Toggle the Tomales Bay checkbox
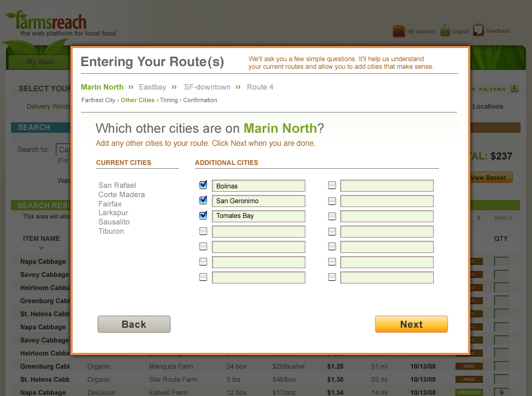The width and height of the screenshot is (532, 396). 203,215
